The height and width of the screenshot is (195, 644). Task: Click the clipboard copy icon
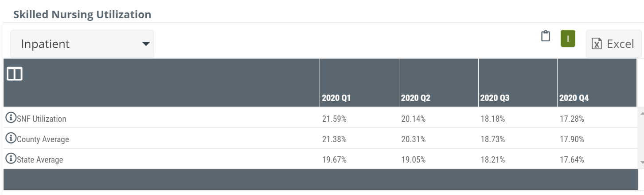pyautogui.click(x=546, y=36)
